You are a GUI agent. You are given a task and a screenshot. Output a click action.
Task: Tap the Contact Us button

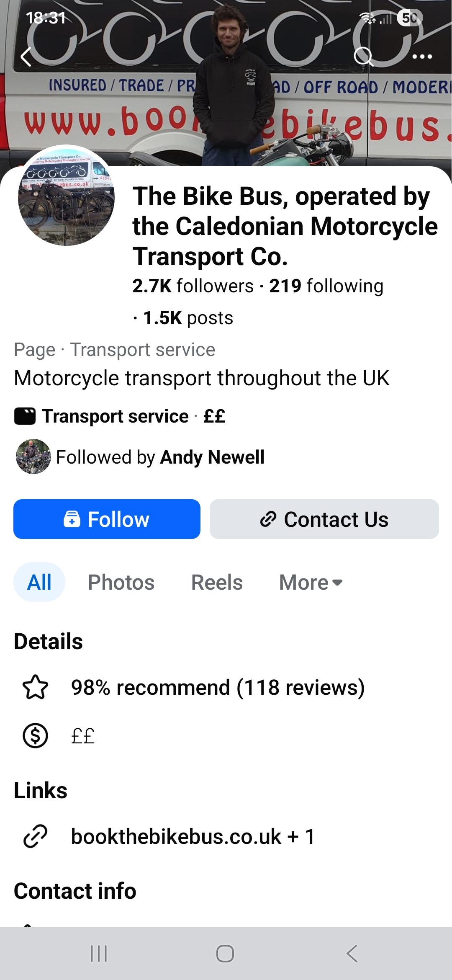point(324,519)
